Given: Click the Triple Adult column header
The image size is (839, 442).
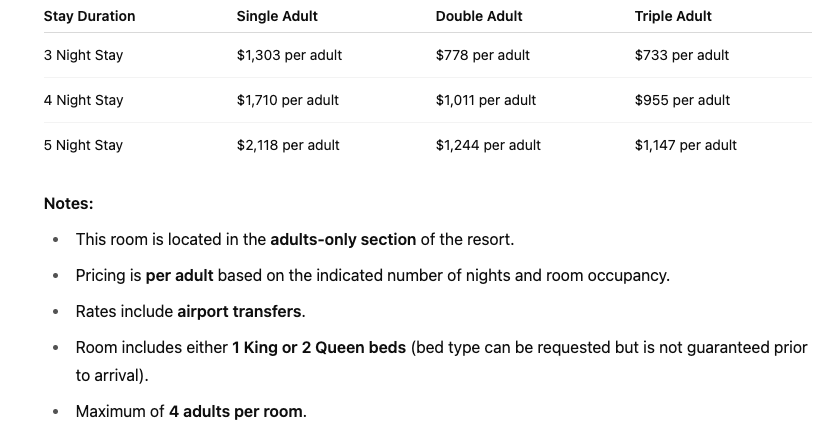Looking at the screenshot, I should (x=673, y=16).
